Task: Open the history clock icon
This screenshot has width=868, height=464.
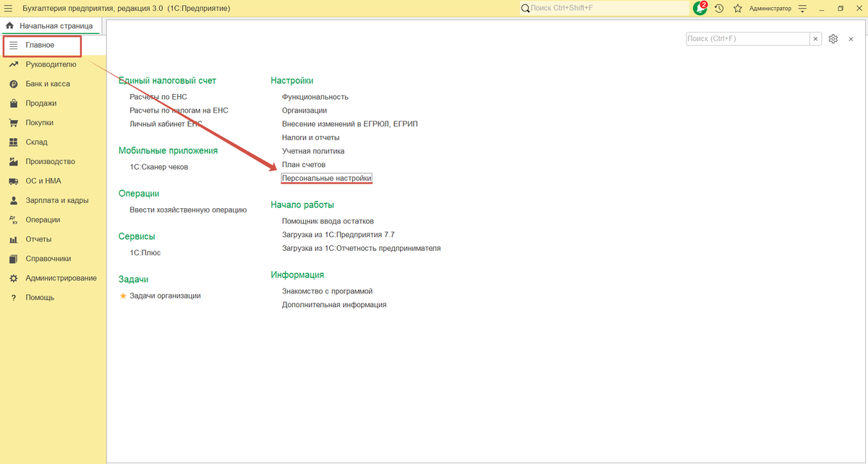Action: click(719, 8)
